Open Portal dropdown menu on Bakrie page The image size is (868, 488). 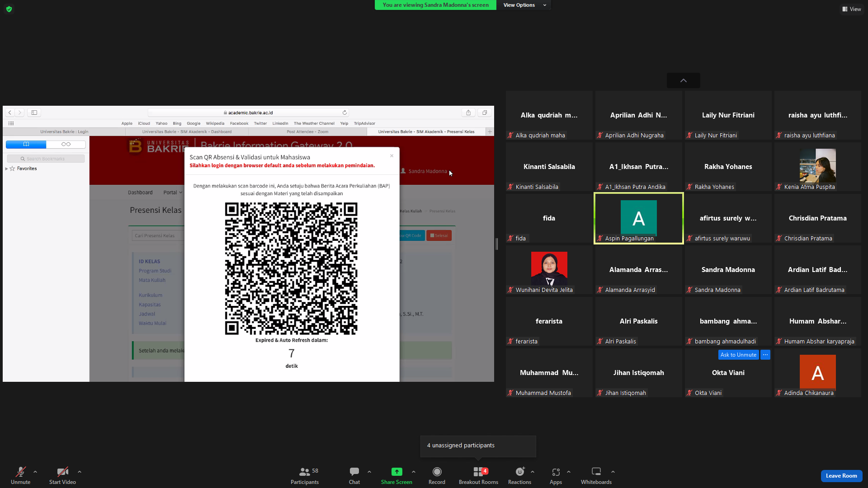(x=173, y=192)
